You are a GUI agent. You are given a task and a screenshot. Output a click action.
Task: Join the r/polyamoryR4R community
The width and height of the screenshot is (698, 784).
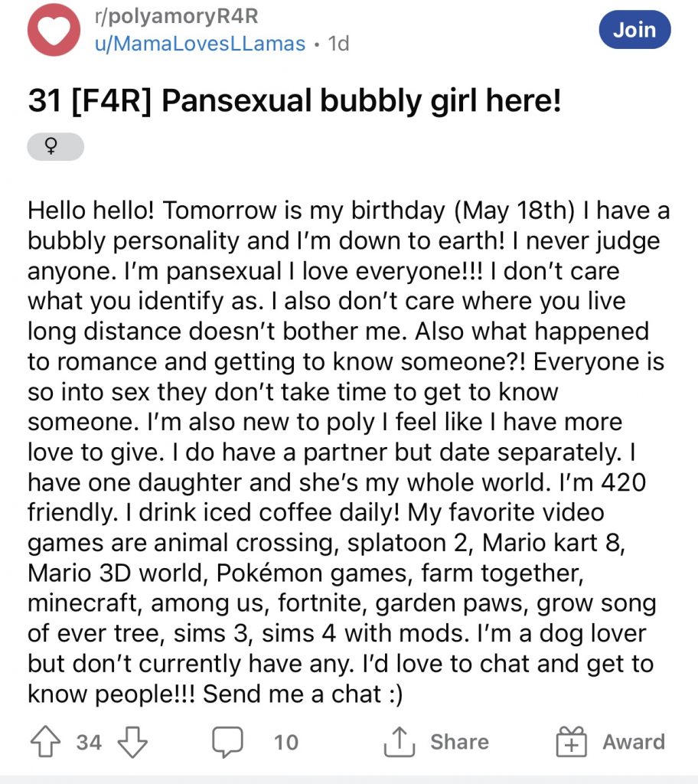(635, 30)
